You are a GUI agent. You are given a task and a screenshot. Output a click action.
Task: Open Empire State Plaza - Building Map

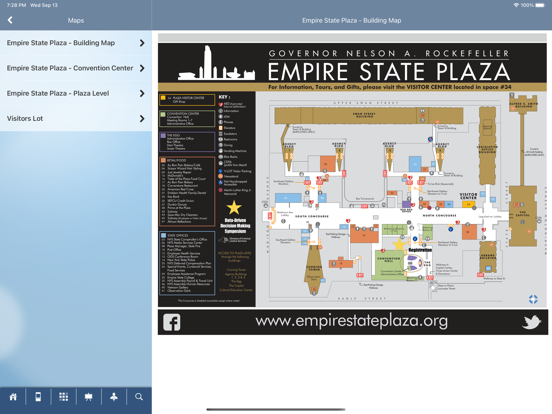pos(76,43)
